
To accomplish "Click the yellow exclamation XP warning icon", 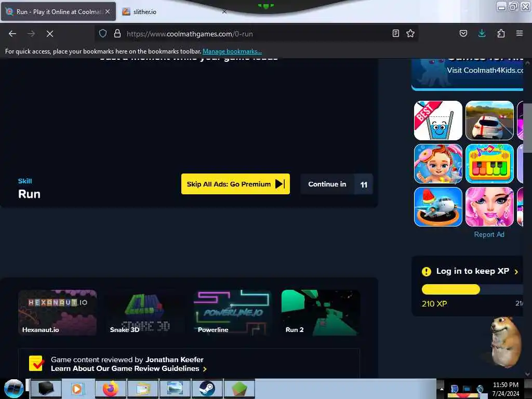I will 426,271.
